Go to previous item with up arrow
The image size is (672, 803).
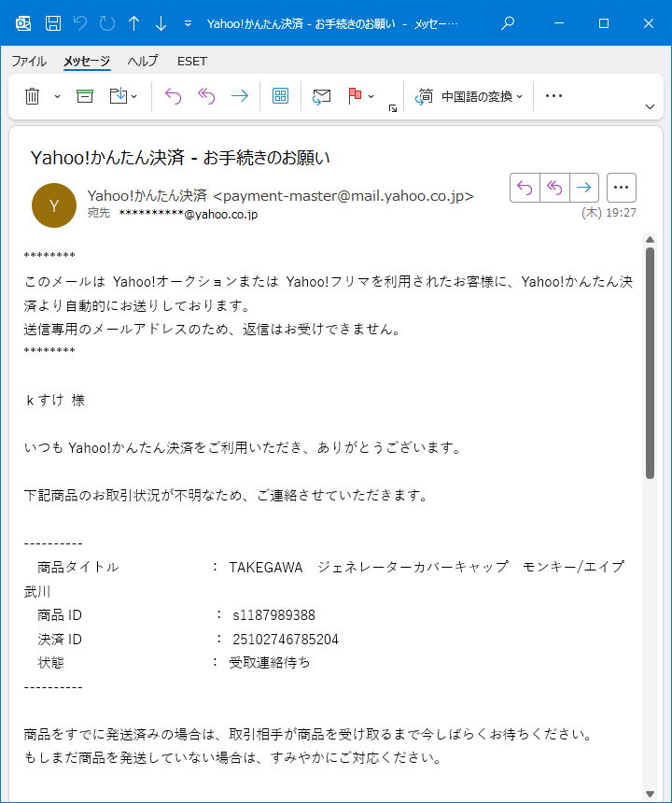[x=134, y=23]
